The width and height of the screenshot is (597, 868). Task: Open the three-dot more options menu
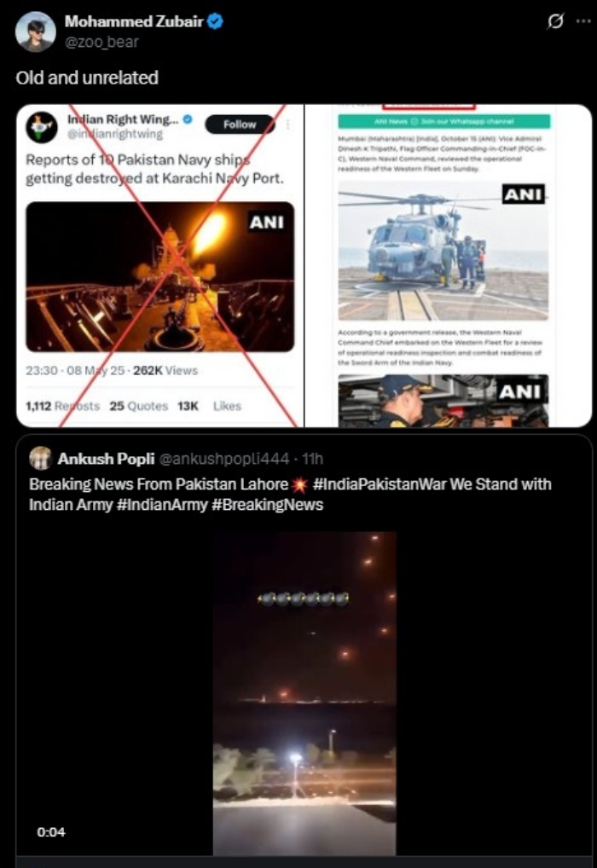click(583, 21)
